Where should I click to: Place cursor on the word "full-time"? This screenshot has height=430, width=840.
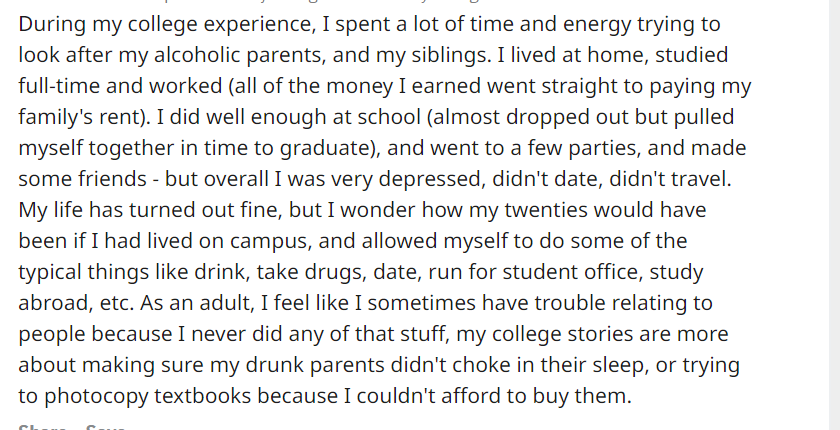[x=58, y=85]
